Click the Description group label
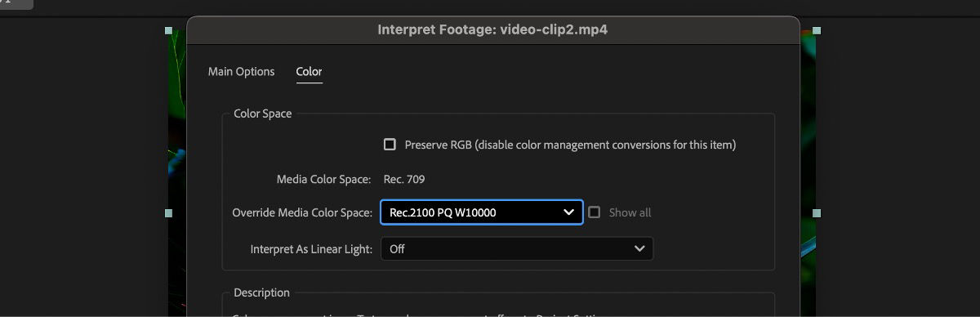 (261, 292)
